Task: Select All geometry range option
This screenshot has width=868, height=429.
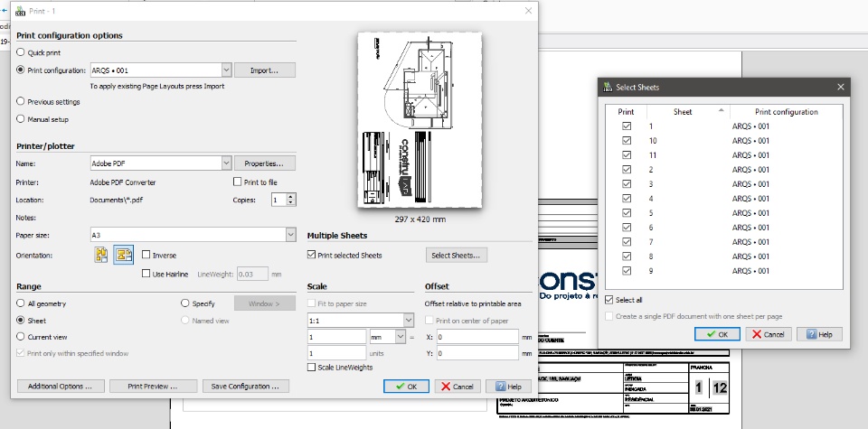Action: click(21, 303)
